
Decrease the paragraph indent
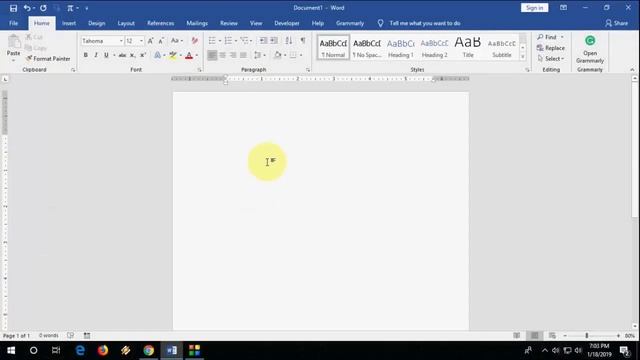[263, 40]
